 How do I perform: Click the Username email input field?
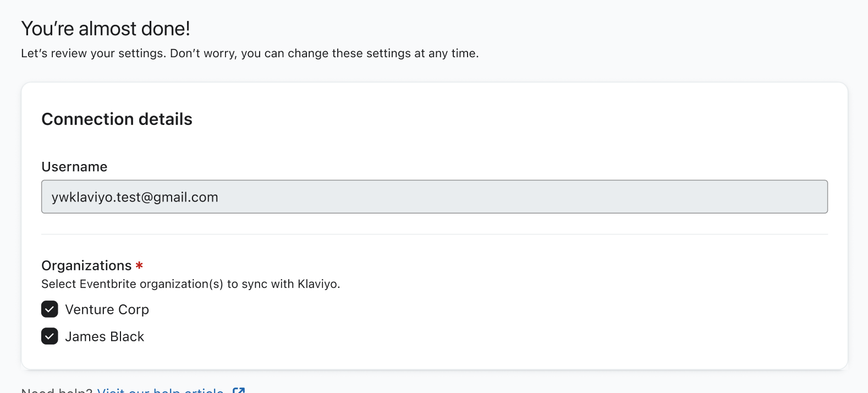(434, 197)
